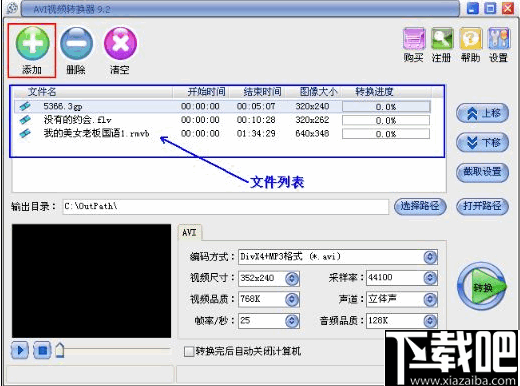Click image size 320x262
Viewport: 520px width, 386px height.
click(x=312, y=120)
